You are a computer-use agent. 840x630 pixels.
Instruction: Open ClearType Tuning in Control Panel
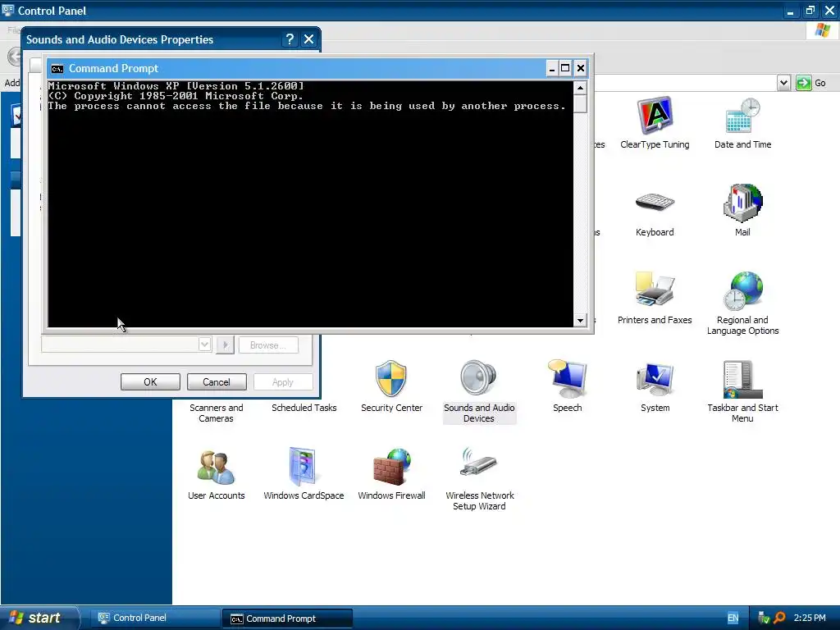654,124
